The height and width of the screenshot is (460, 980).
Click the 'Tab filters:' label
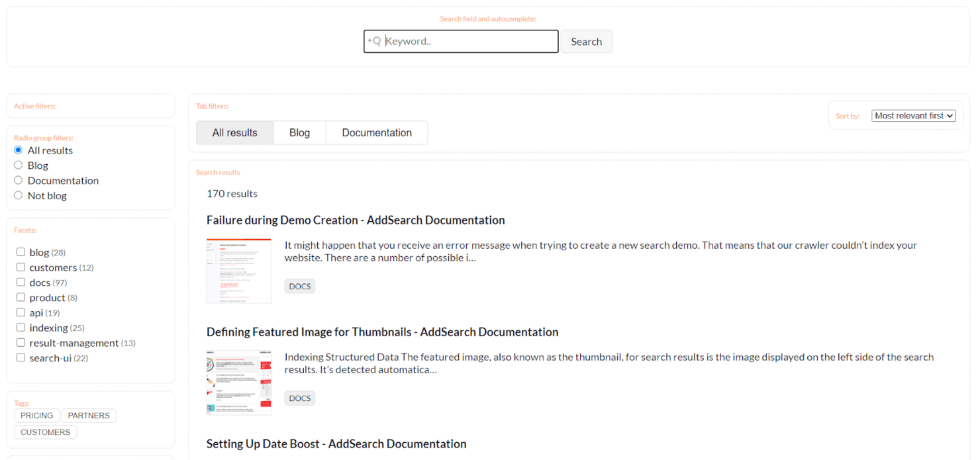click(x=212, y=106)
